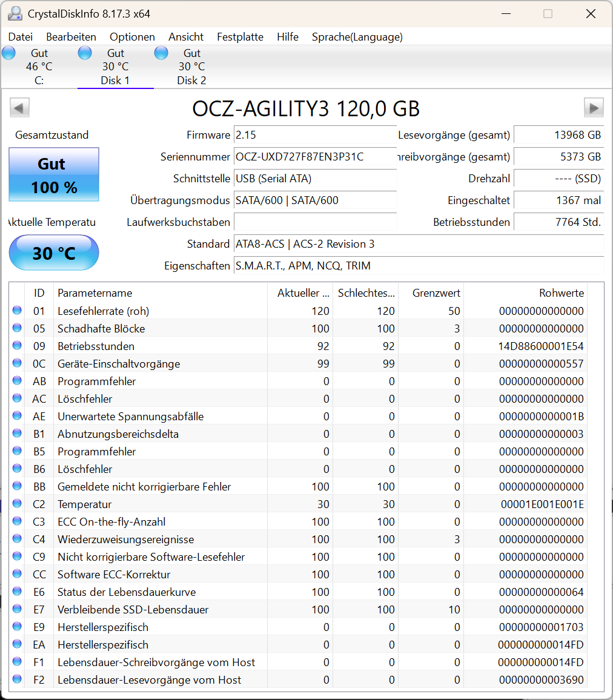Click the Drehzahl value ---- (SSD)
613x700 pixels.
pos(559,179)
